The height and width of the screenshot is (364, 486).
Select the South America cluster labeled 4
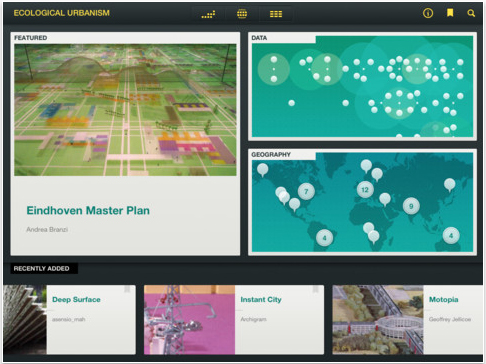pos(324,238)
